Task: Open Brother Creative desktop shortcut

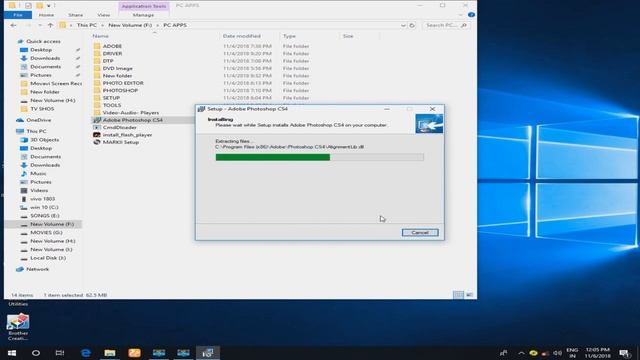Action: (18, 327)
